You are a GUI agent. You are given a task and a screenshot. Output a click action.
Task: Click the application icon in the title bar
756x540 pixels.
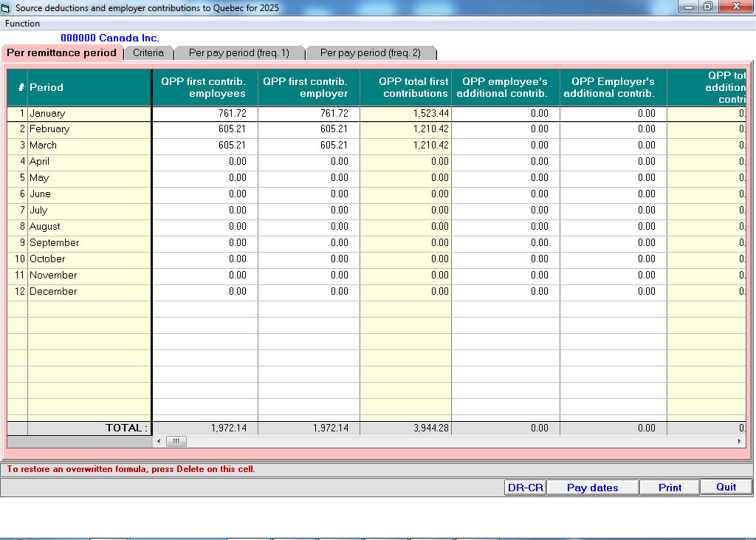7,7
